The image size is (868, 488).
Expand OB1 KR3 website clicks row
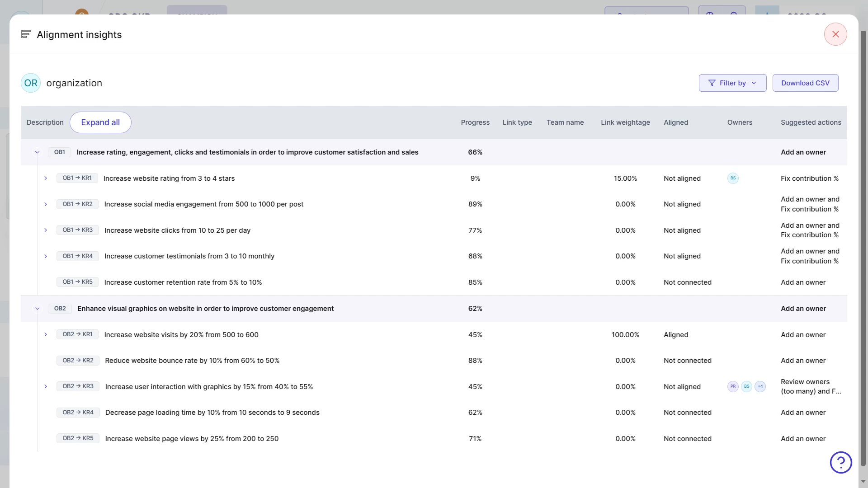coord(46,230)
